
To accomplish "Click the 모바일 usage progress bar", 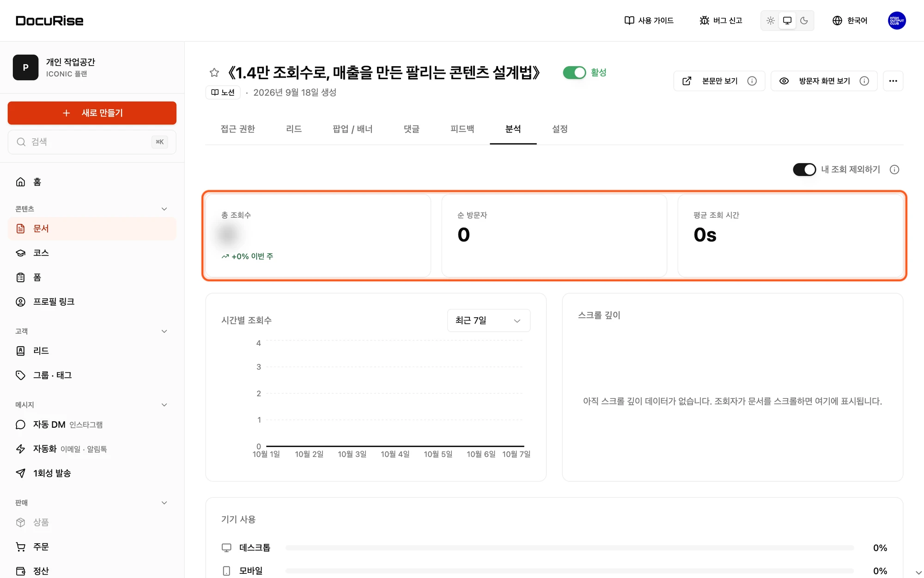I will coord(569,571).
